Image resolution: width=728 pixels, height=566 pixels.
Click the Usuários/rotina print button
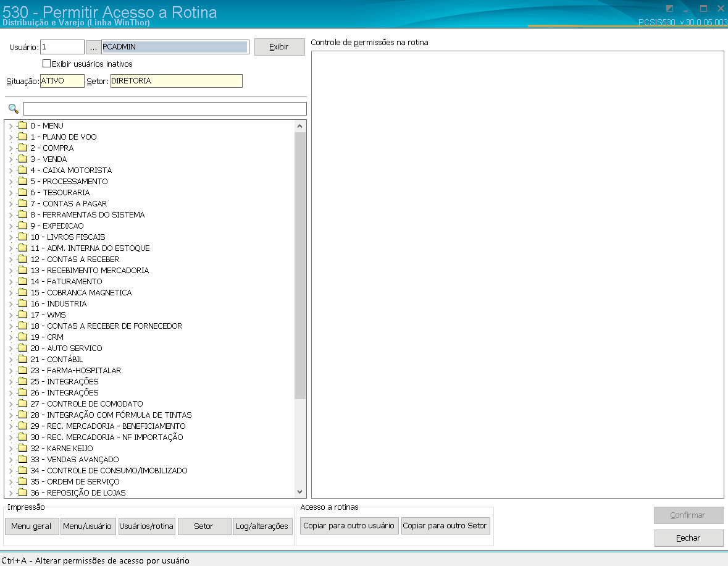click(146, 526)
